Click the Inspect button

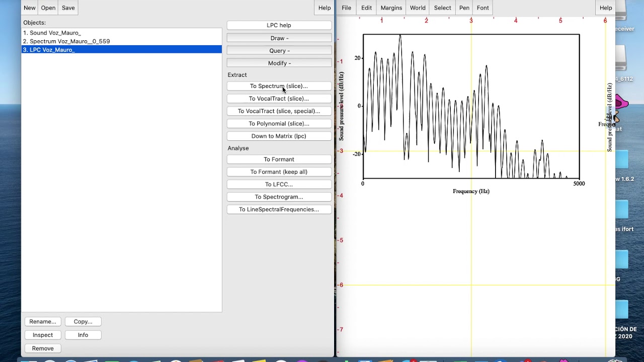(43, 335)
